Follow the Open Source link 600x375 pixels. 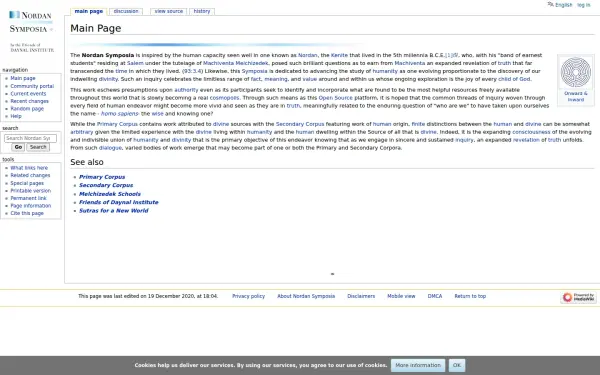coord(336,98)
